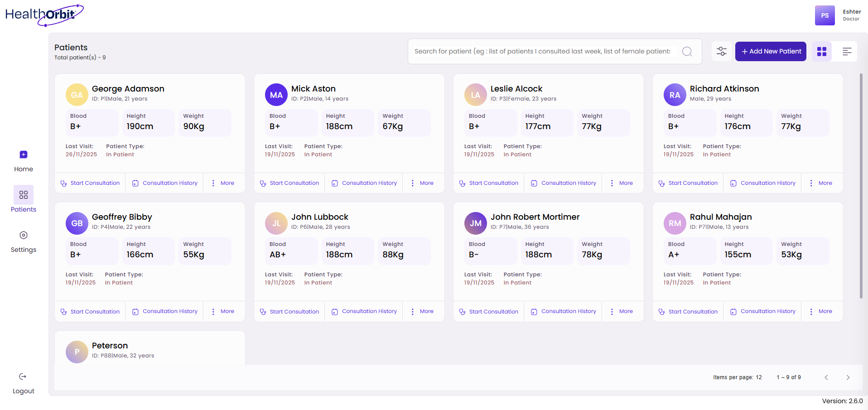Viewport: 868px width, 410px height.
Task: Enable grid view layout
Action: [x=821, y=51]
